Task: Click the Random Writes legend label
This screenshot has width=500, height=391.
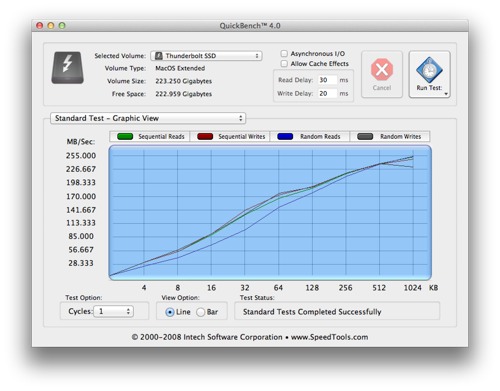Action: (401, 137)
